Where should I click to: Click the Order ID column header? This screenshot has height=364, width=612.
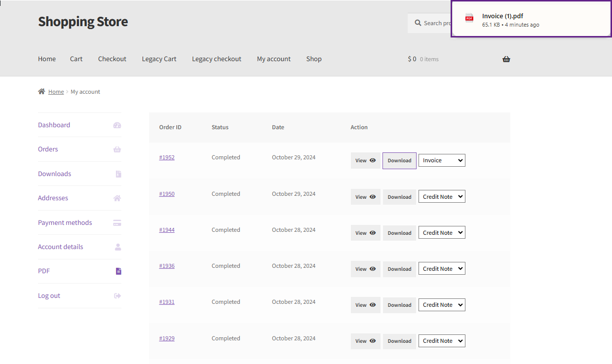(x=170, y=127)
